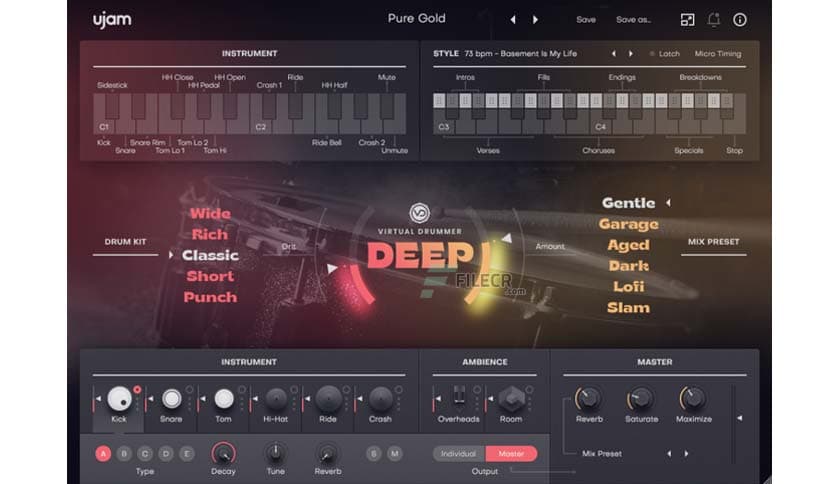836x484 pixels.
Task: Choose the Aged mix preset
Action: coord(629,245)
